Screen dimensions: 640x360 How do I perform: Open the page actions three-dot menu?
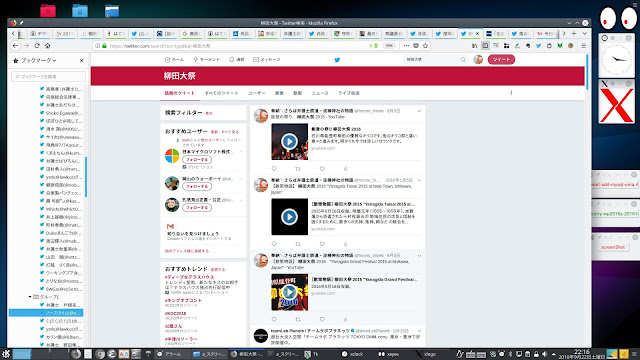pos(406,46)
